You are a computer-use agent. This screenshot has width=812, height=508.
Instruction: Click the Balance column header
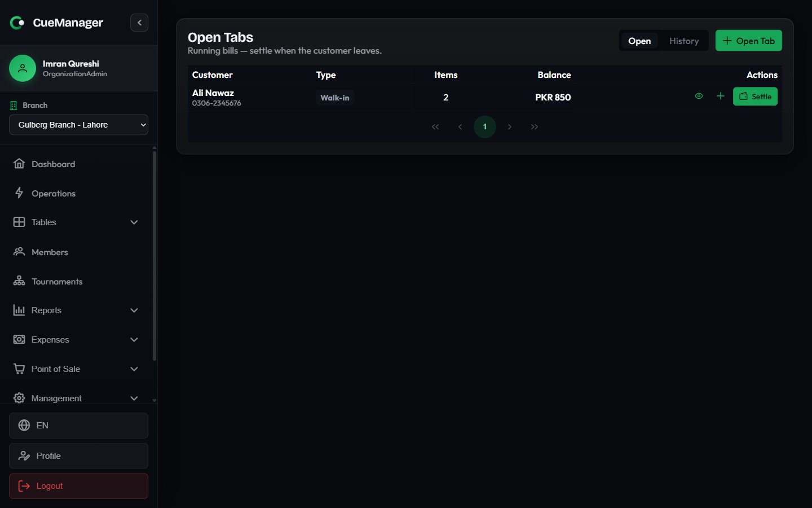click(x=554, y=75)
